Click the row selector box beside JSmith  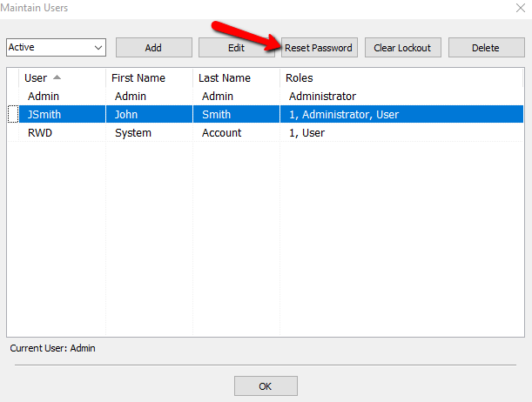[13, 114]
